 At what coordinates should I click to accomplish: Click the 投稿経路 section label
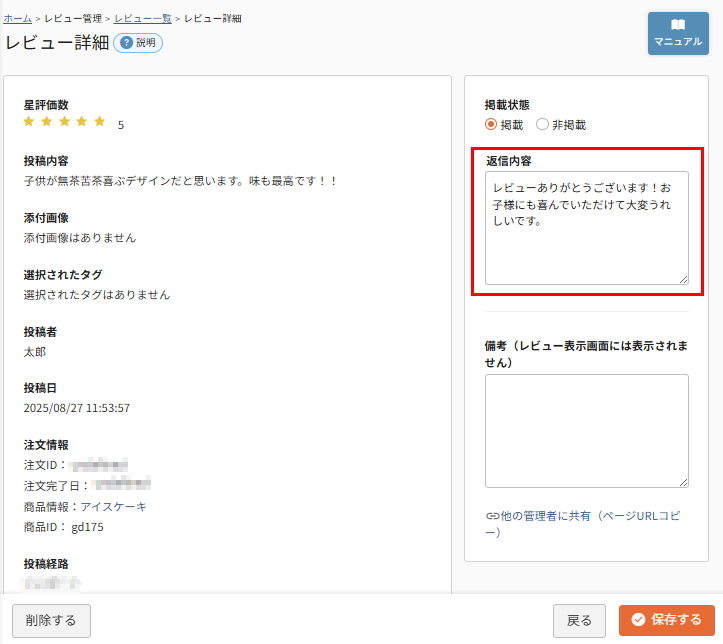46,564
